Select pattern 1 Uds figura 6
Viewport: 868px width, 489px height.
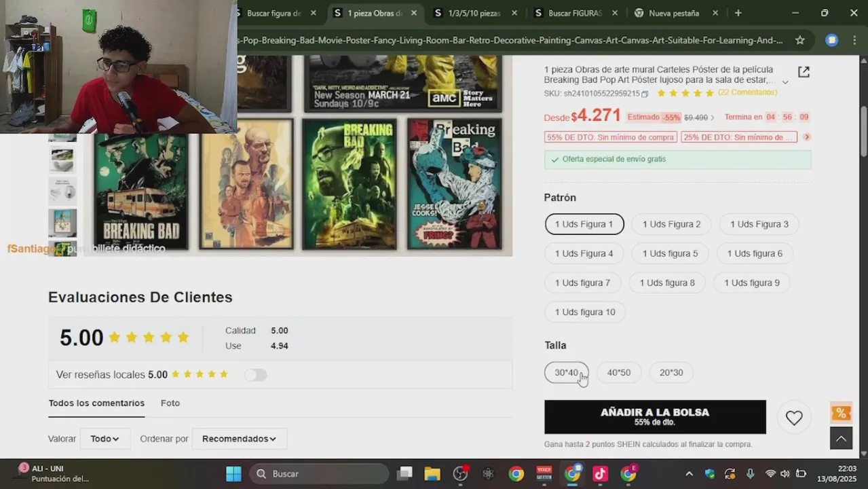point(755,253)
